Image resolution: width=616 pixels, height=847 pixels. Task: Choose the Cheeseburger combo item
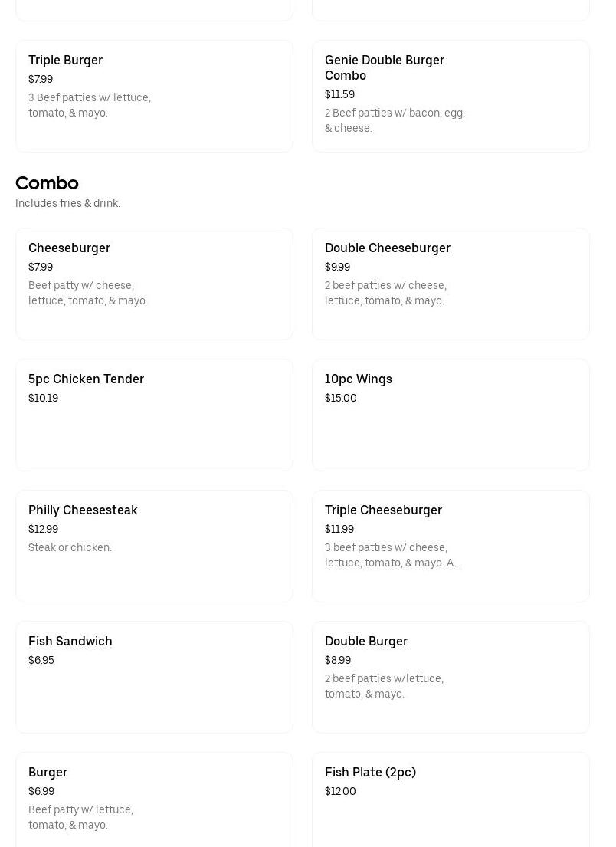[x=154, y=284]
